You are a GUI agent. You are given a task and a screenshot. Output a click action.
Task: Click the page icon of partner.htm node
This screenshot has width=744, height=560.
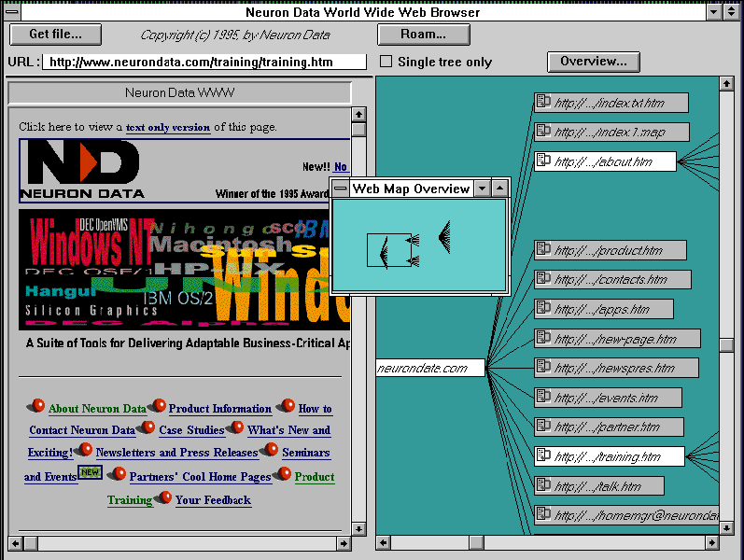pyautogui.click(x=543, y=426)
